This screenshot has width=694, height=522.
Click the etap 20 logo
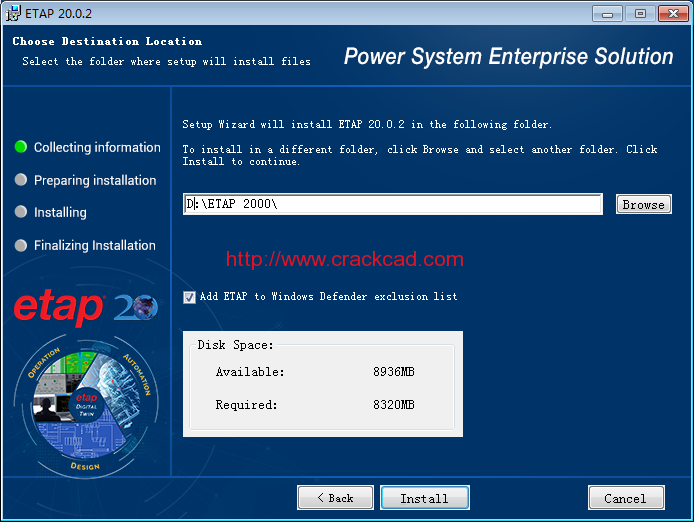[x=86, y=307]
